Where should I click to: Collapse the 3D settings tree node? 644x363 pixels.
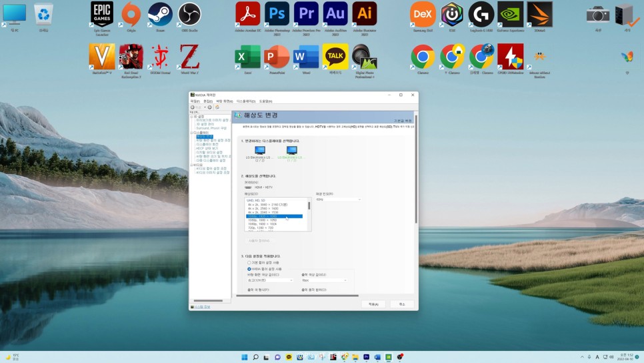pos(191,116)
